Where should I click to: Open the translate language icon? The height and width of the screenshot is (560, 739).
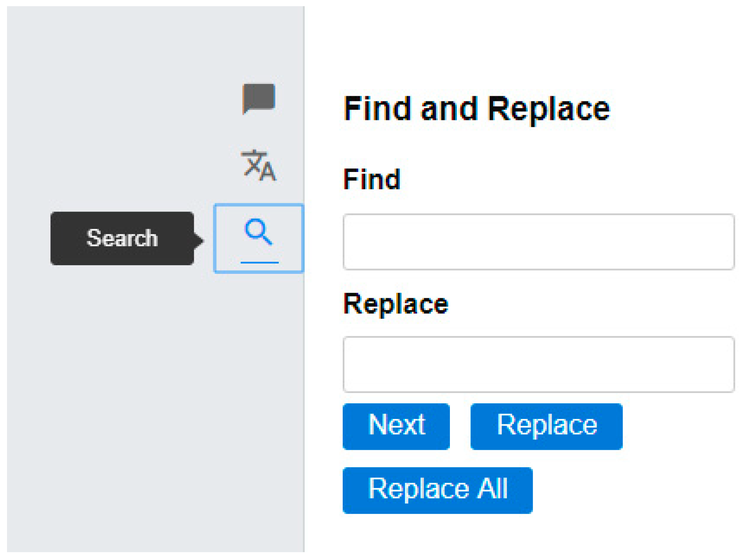tap(259, 165)
